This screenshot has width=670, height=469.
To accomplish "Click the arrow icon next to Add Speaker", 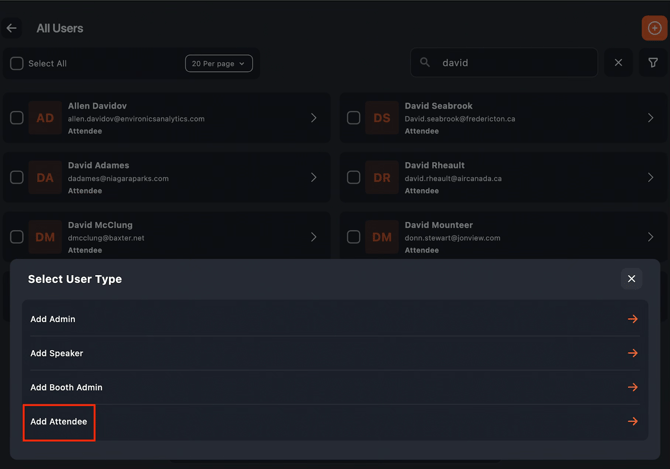I will tap(632, 353).
